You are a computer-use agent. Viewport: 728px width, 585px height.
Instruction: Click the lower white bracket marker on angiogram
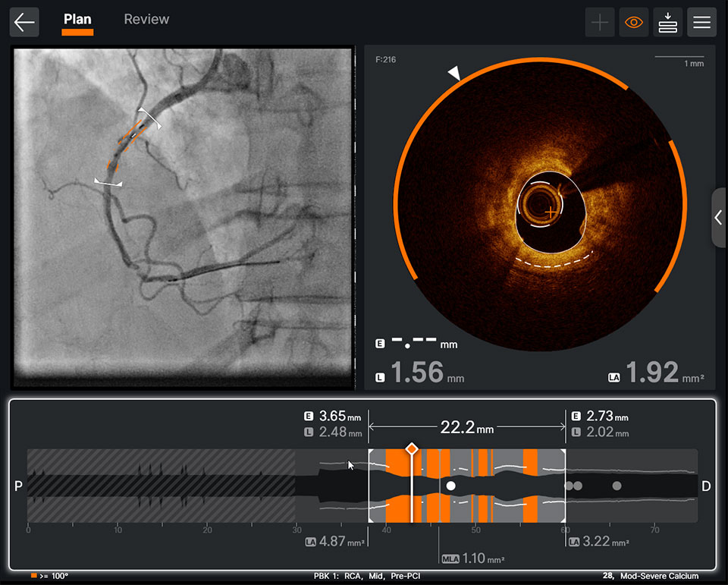click(x=108, y=182)
